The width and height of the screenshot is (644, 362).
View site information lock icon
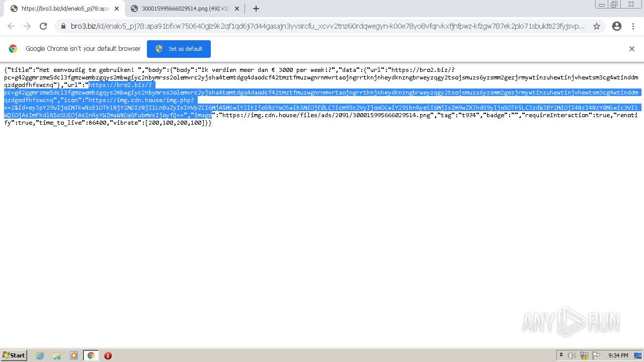(x=63, y=26)
